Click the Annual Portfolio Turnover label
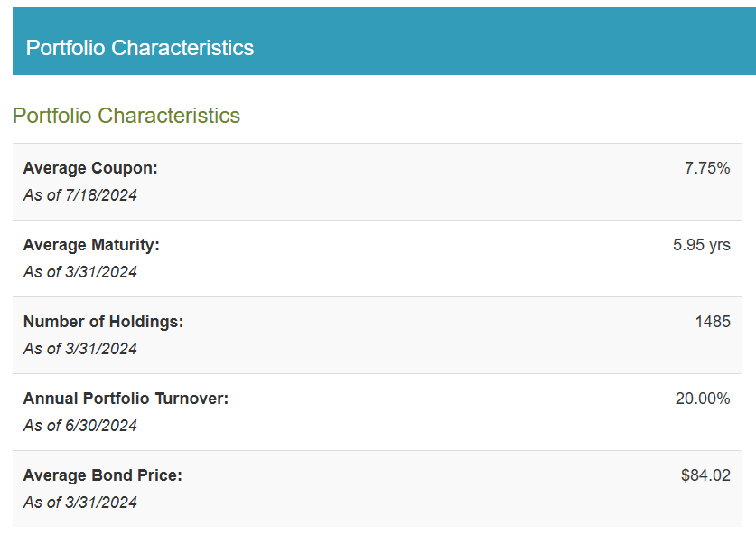The image size is (756, 545). 126,399
